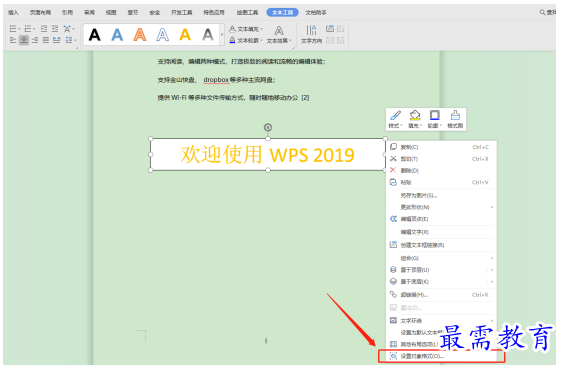Open 轮廓 outline in the mini toolbar

click(x=435, y=120)
